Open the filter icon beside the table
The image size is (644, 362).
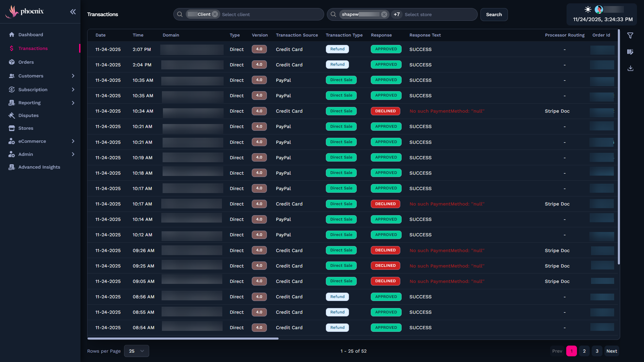[x=630, y=36]
